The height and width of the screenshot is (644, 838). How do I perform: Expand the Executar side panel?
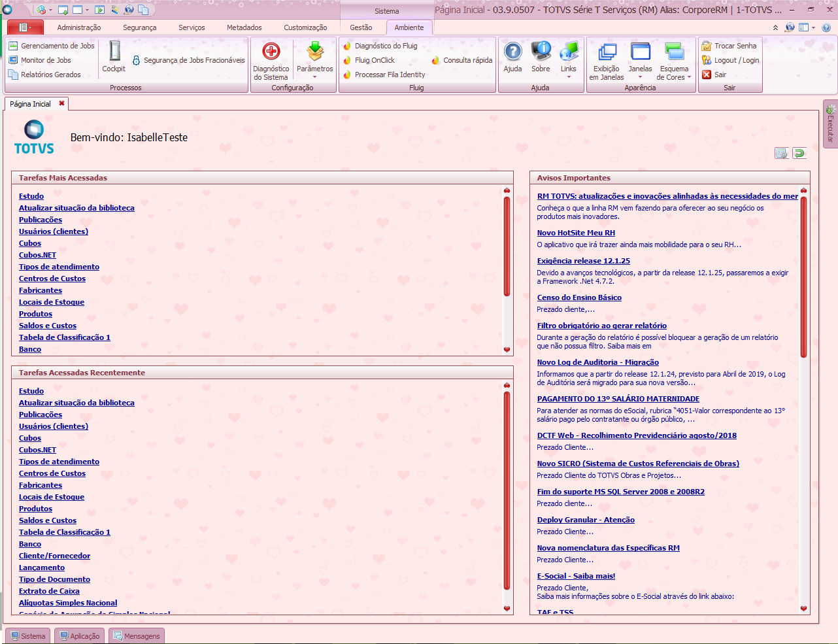(x=830, y=124)
